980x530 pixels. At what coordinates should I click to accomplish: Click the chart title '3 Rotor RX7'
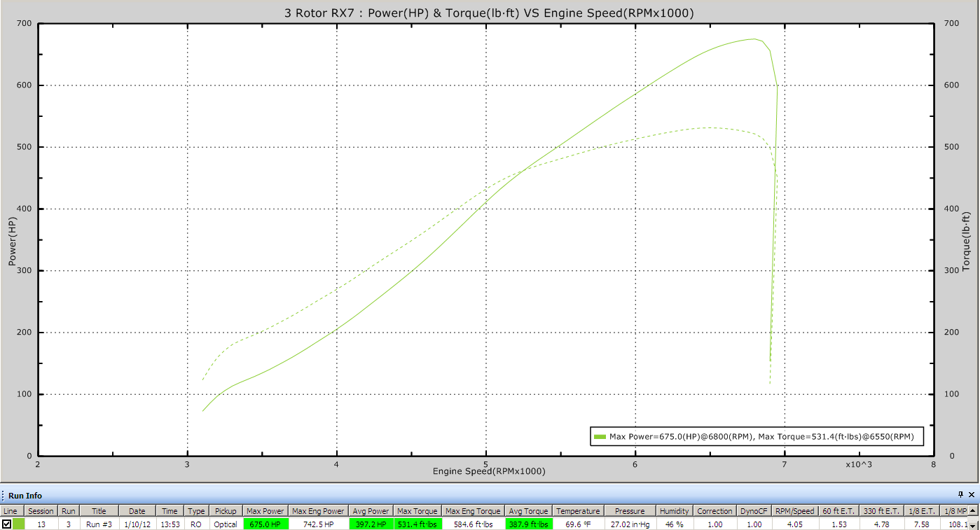point(489,13)
